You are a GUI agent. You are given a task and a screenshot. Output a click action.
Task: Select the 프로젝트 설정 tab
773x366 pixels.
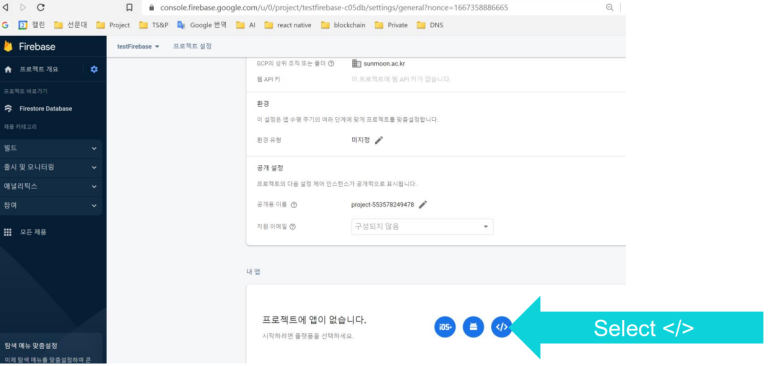pyautogui.click(x=192, y=46)
